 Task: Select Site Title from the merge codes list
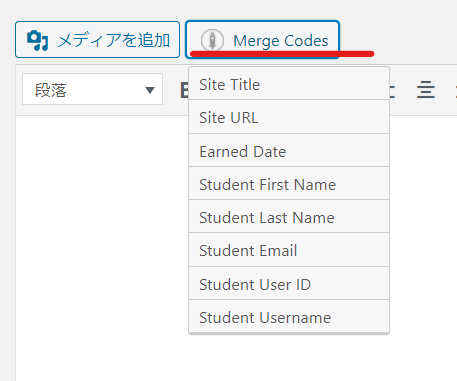click(289, 84)
